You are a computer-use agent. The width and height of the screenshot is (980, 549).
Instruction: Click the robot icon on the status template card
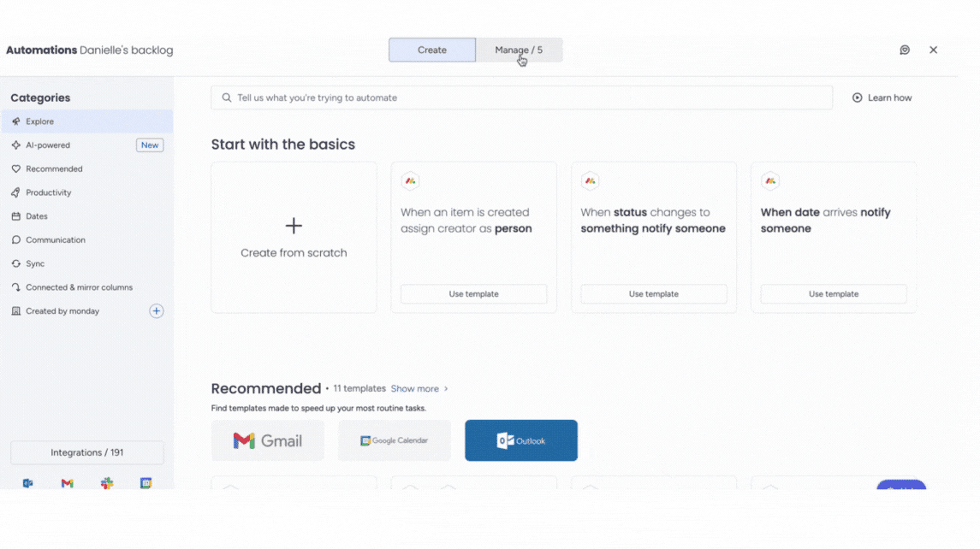(590, 180)
